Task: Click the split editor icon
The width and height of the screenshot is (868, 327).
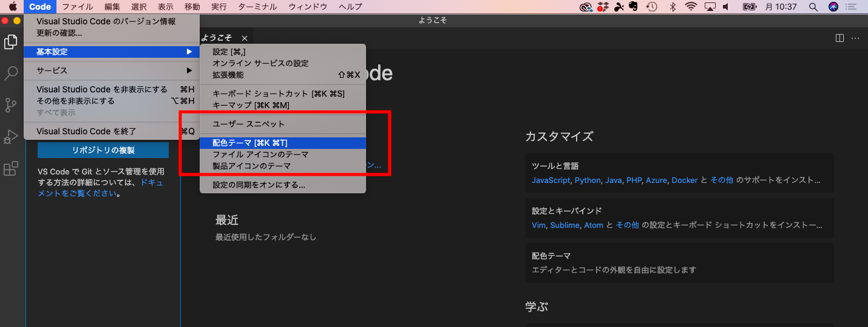Action: (x=839, y=38)
